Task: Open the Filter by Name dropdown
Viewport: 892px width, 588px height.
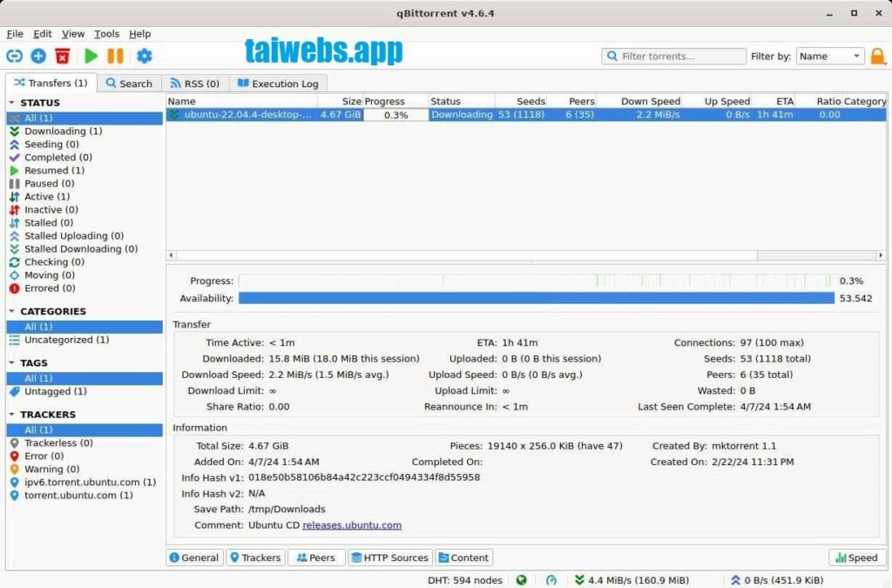Action: click(x=830, y=57)
